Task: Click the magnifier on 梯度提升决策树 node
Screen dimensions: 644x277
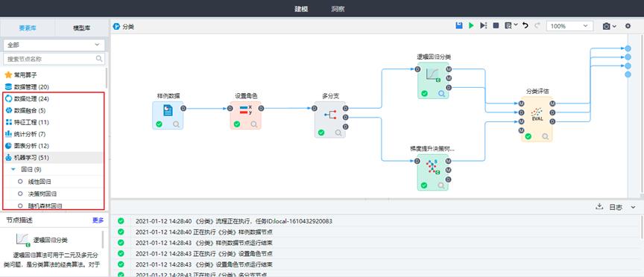Action: point(441,185)
